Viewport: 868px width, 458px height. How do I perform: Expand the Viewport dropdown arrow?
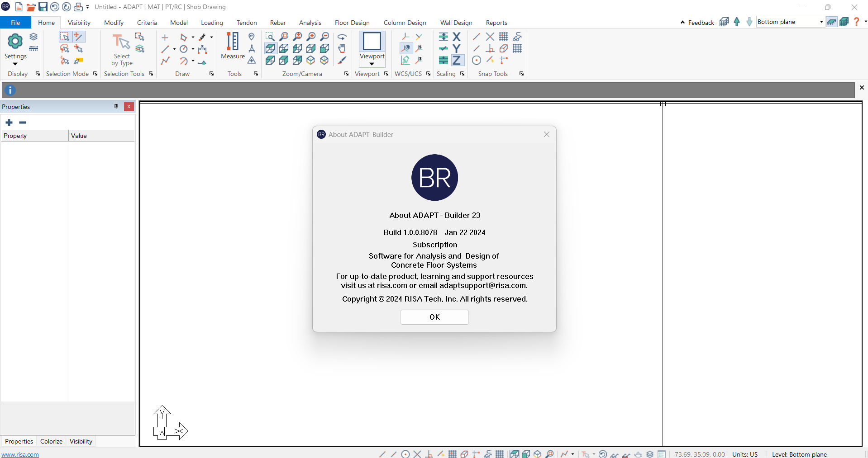(x=372, y=64)
